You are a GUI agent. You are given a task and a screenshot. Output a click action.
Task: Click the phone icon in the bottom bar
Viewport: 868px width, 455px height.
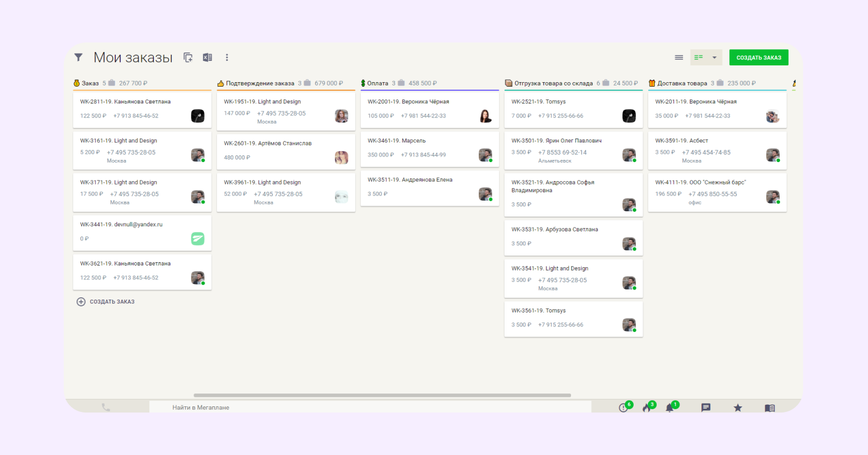[x=106, y=407]
